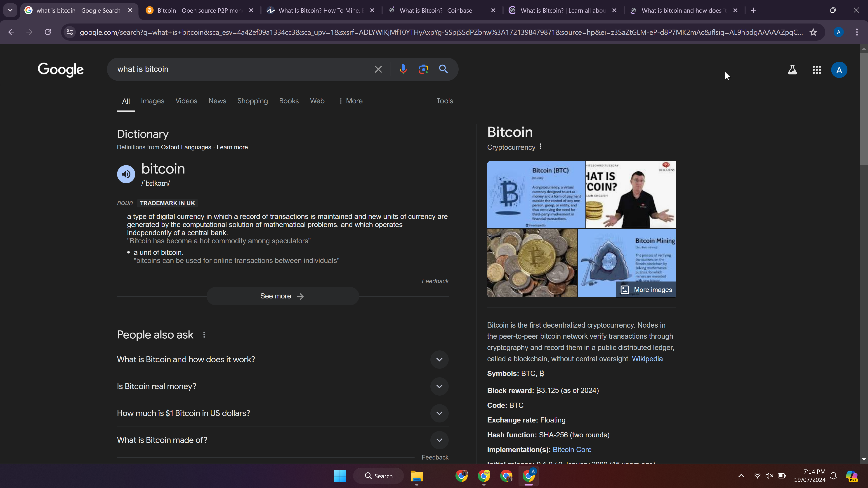Expand 'Is Bitcoin real money?' question
This screenshot has height=488, width=868.
pyautogui.click(x=439, y=386)
